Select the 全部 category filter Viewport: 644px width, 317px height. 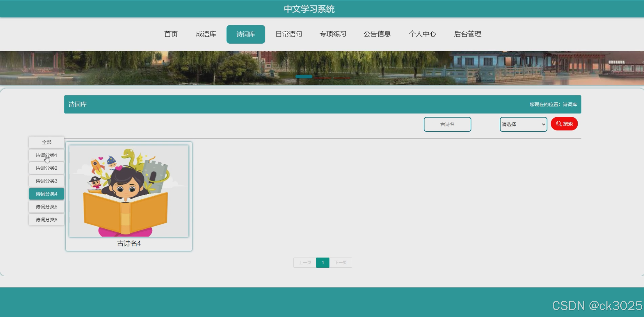[x=46, y=142]
